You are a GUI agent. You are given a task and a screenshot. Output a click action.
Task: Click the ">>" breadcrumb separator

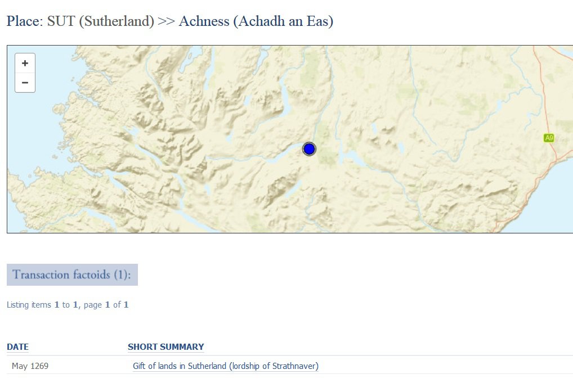coord(166,21)
